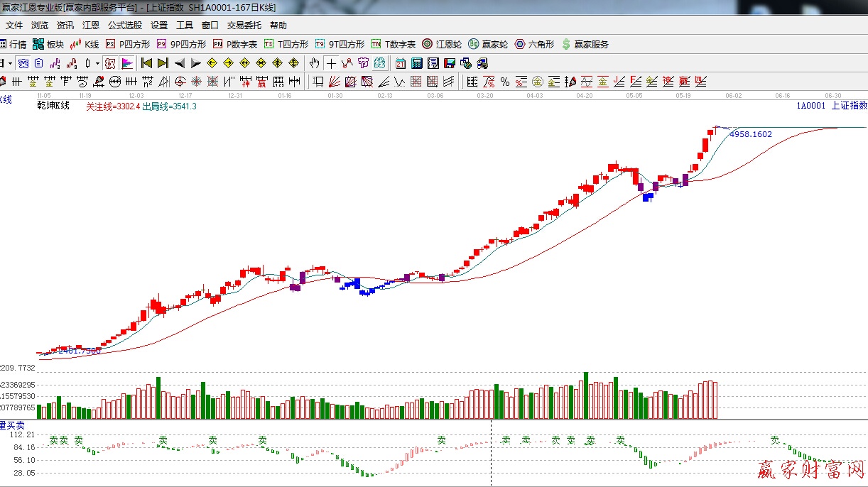
Task: Click the percent sign drawing tool
Action: tap(504, 82)
